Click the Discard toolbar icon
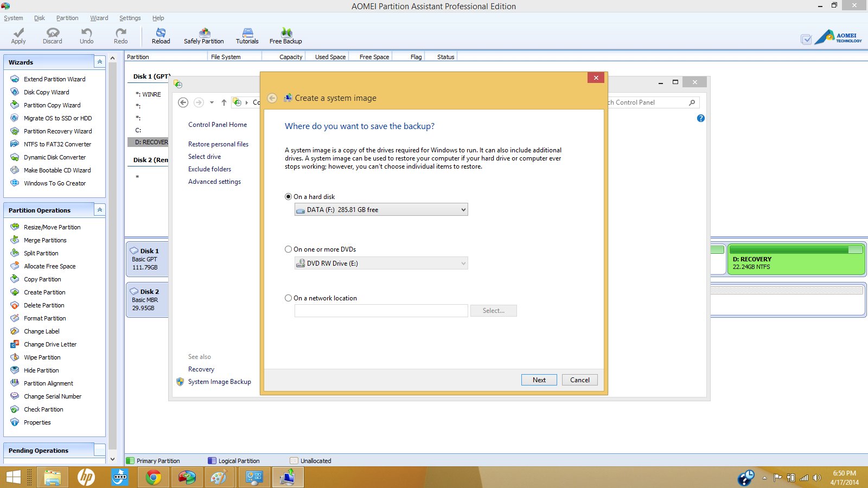868x488 pixels. point(53,36)
